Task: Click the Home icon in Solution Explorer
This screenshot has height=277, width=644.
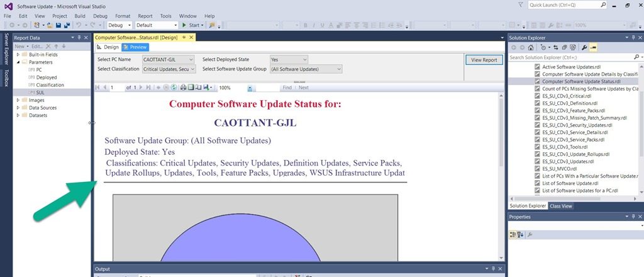Action: (531, 48)
